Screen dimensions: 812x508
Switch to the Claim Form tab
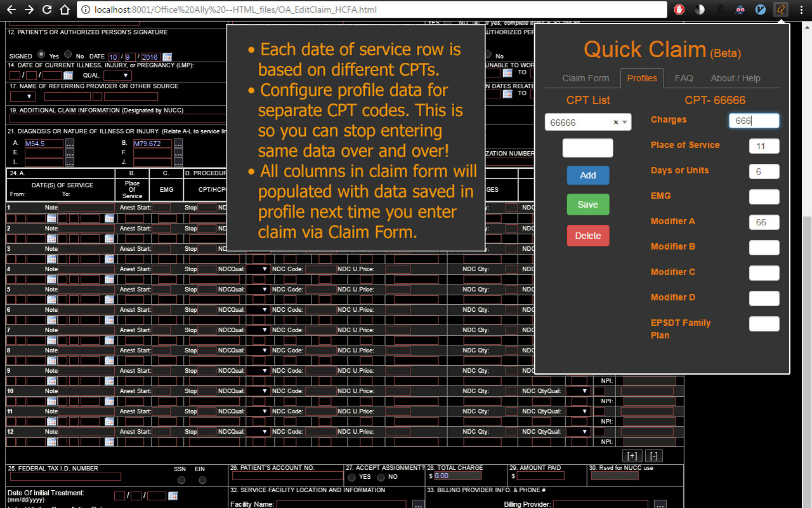586,78
